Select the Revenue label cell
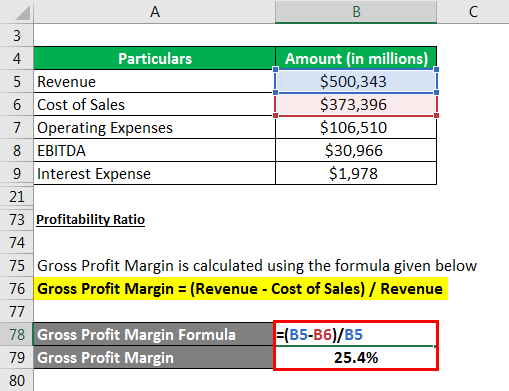The image size is (509, 391). click(x=155, y=81)
